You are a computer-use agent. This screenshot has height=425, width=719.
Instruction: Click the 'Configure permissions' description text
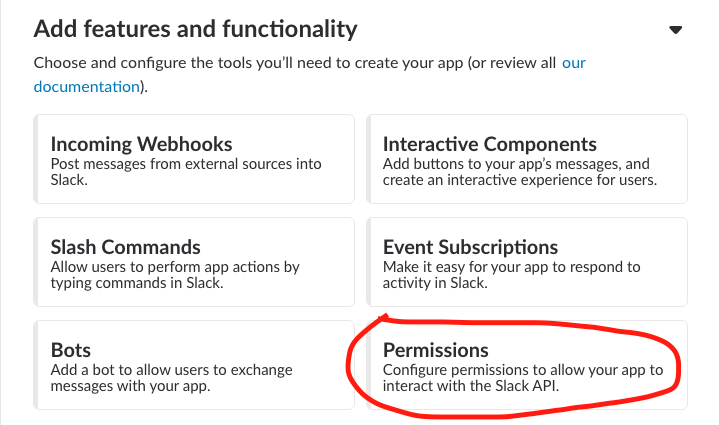coord(523,378)
